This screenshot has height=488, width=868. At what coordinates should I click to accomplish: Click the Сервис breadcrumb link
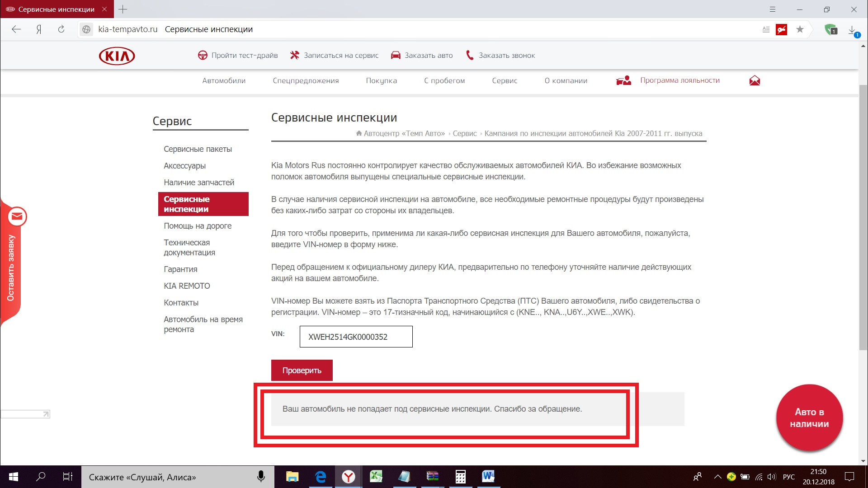coord(465,133)
